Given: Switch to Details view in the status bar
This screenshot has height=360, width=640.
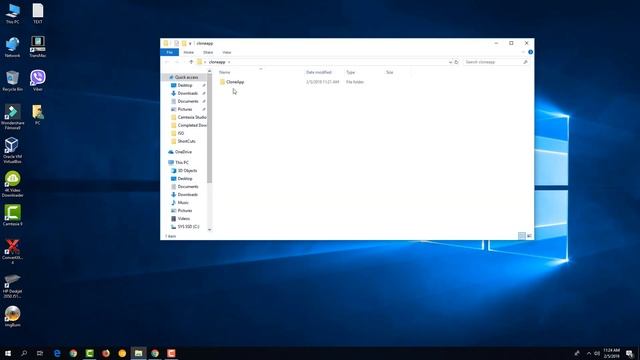Looking at the screenshot, I should (x=522, y=236).
